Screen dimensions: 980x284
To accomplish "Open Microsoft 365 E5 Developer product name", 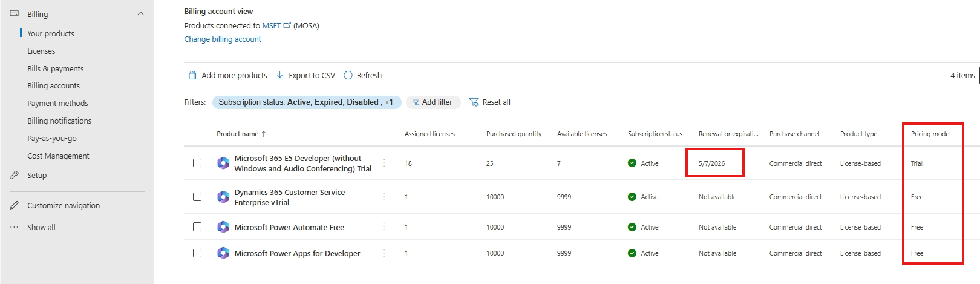I will point(303,163).
